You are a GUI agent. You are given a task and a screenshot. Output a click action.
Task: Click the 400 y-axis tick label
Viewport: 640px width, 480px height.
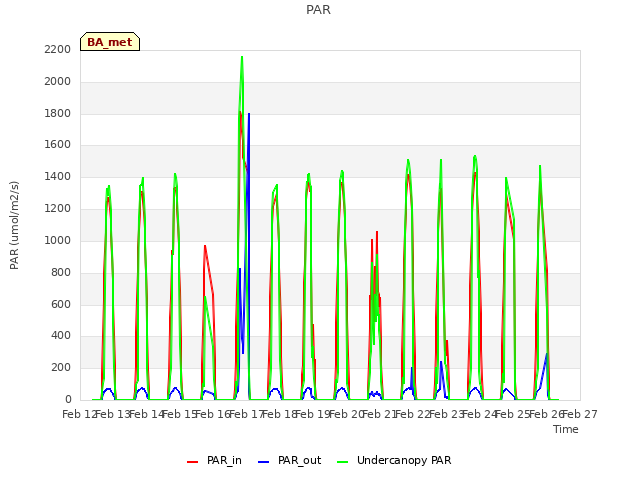coord(61,336)
